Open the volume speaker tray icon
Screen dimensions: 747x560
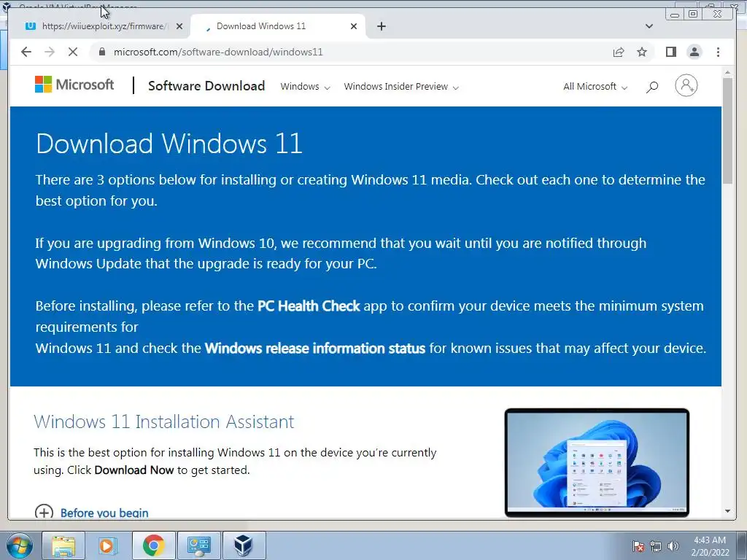pos(673,546)
